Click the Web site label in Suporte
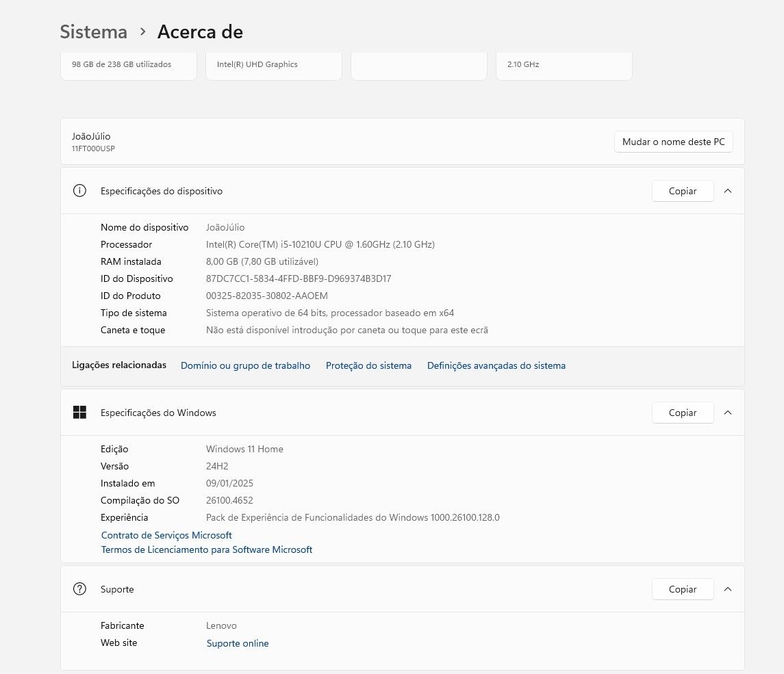Image resolution: width=784 pixels, height=674 pixels. pyautogui.click(x=118, y=643)
